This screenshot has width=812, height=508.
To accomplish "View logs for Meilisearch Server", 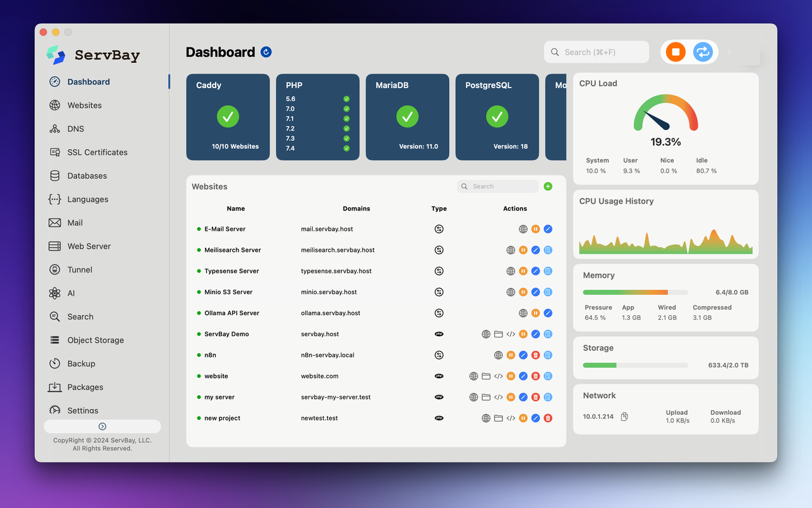I will click(548, 250).
